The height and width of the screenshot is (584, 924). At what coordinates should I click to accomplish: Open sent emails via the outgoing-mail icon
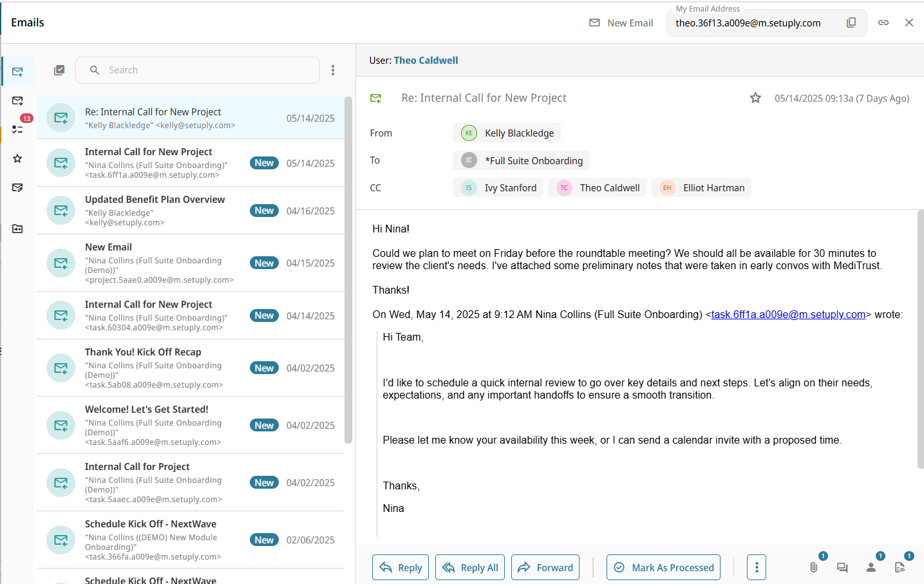coord(17,100)
